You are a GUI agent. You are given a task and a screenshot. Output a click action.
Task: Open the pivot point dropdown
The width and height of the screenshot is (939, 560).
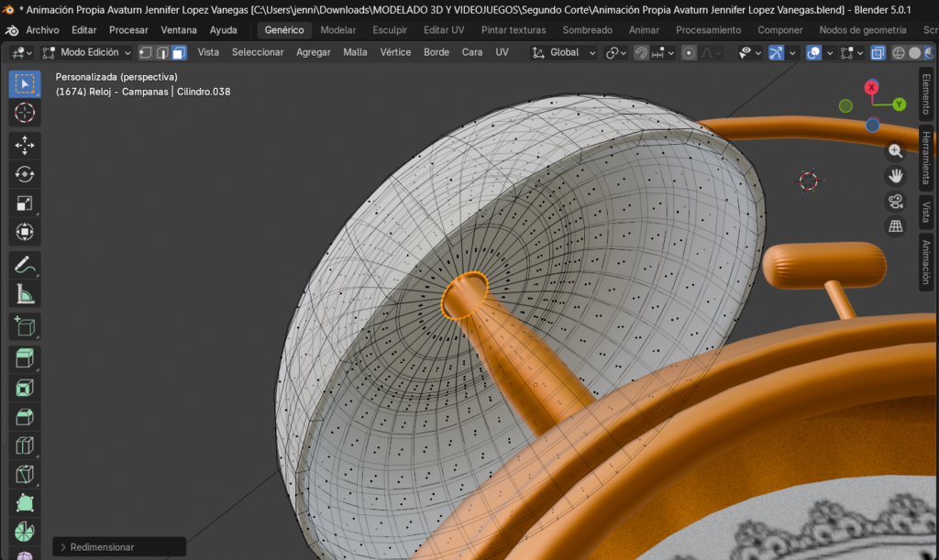pos(615,52)
